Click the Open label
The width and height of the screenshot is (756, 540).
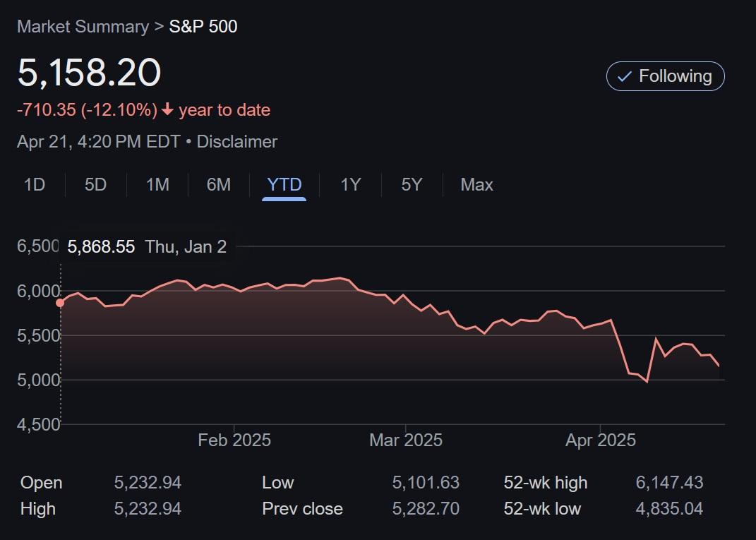point(42,483)
